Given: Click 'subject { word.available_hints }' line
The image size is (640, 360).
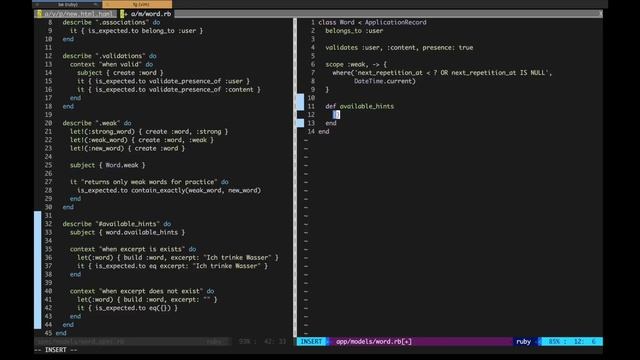Looking at the screenshot, I should (127, 232).
